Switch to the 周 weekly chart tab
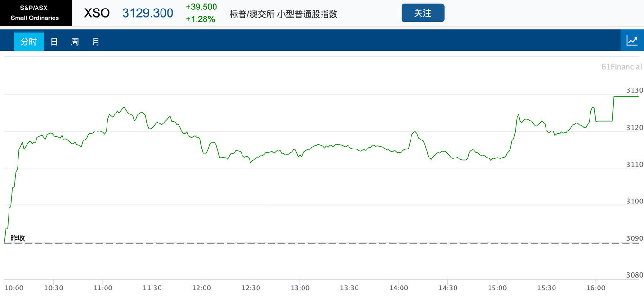 [x=75, y=42]
